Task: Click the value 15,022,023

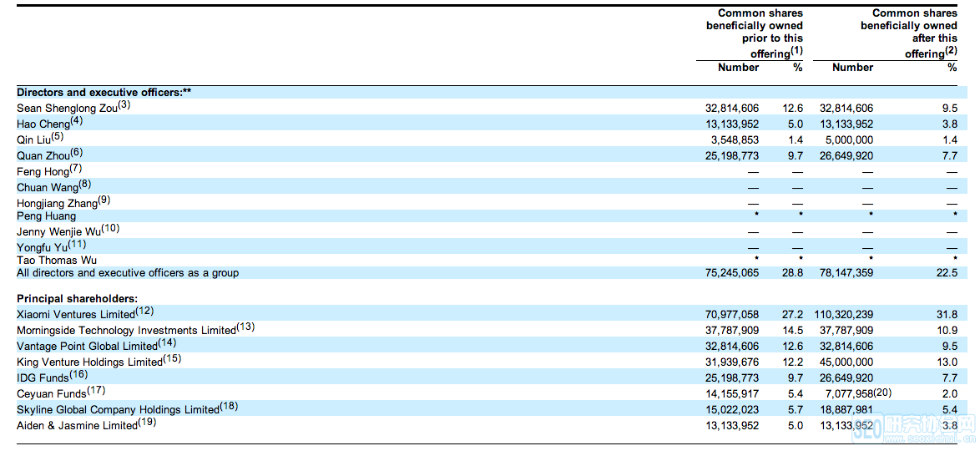Action: tap(732, 410)
